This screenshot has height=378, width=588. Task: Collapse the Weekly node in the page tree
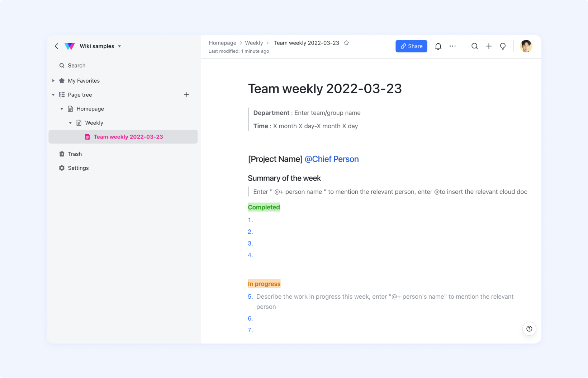(x=70, y=122)
